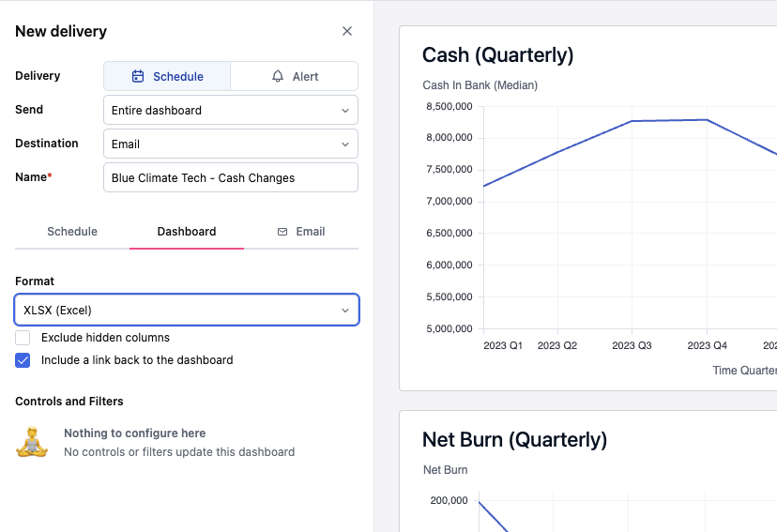Click the 200,000 value on Net Burn chart
The width and height of the screenshot is (777, 532).
449,500
